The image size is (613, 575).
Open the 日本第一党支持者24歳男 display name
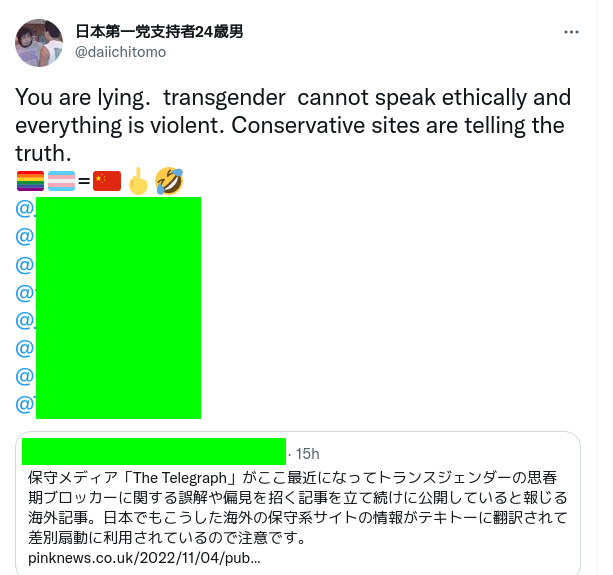(x=159, y=31)
